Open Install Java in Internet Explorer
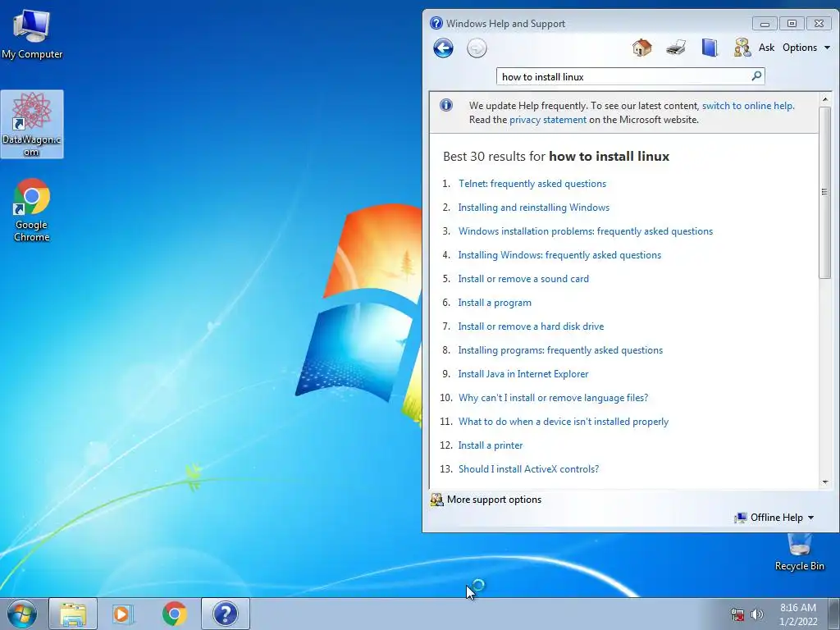The width and height of the screenshot is (840, 630). pyautogui.click(x=523, y=374)
